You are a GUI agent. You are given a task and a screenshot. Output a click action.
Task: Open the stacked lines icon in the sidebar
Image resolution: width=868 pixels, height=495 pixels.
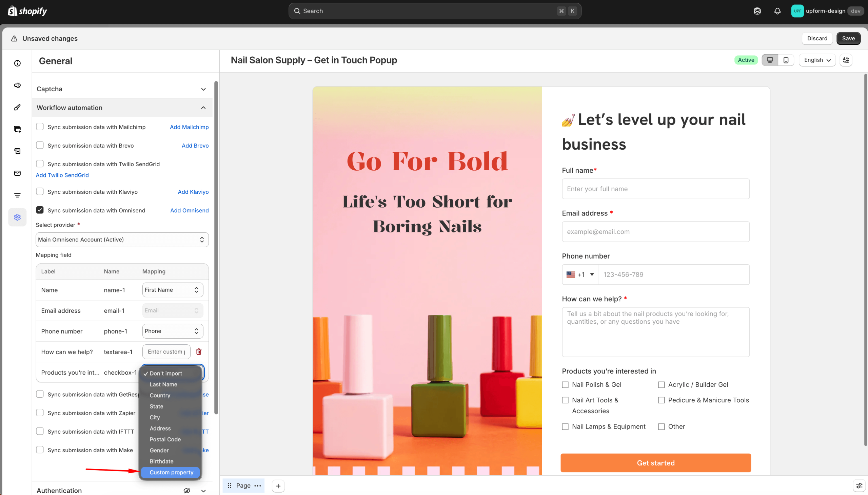(17, 195)
